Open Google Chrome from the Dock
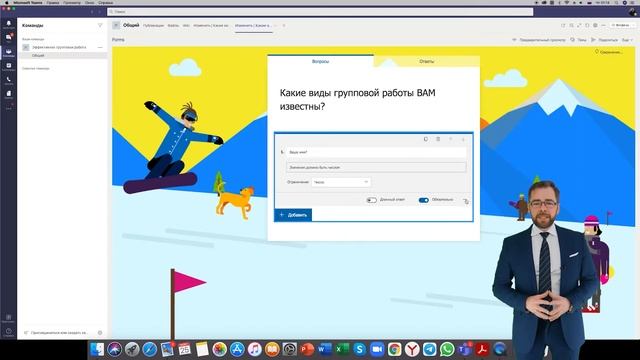Screen dimensions: 640x360 (x=394, y=349)
